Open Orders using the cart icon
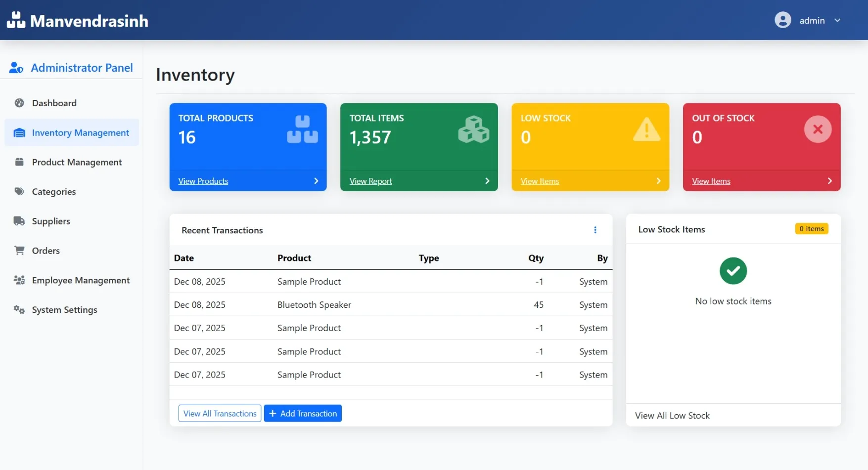The width and height of the screenshot is (868, 470). click(19, 251)
